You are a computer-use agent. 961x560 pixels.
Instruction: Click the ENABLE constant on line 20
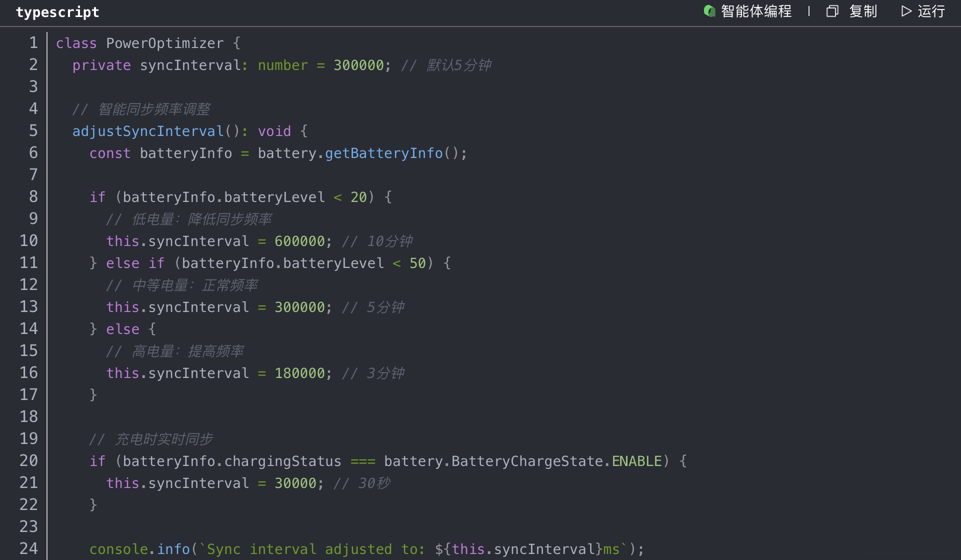tap(636, 461)
